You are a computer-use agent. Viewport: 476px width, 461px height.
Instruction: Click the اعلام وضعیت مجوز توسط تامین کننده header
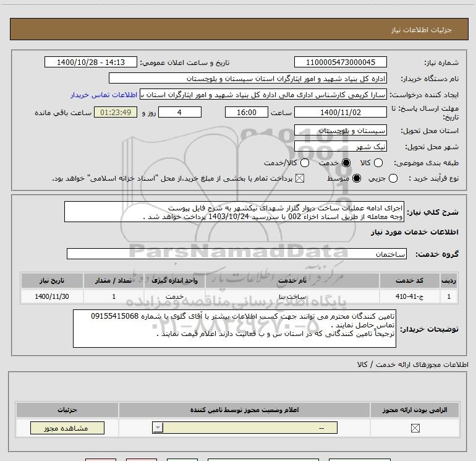[x=244, y=410]
